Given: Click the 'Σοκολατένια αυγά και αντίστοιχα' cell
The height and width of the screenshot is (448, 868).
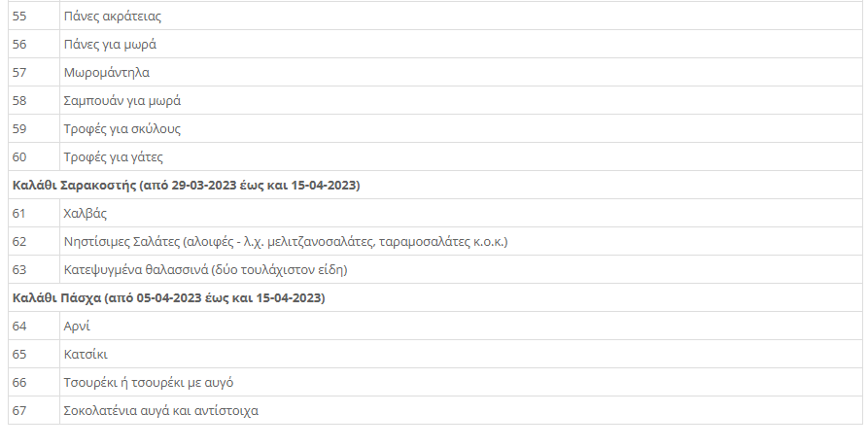Looking at the screenshot, I should (x=160, y=411).
